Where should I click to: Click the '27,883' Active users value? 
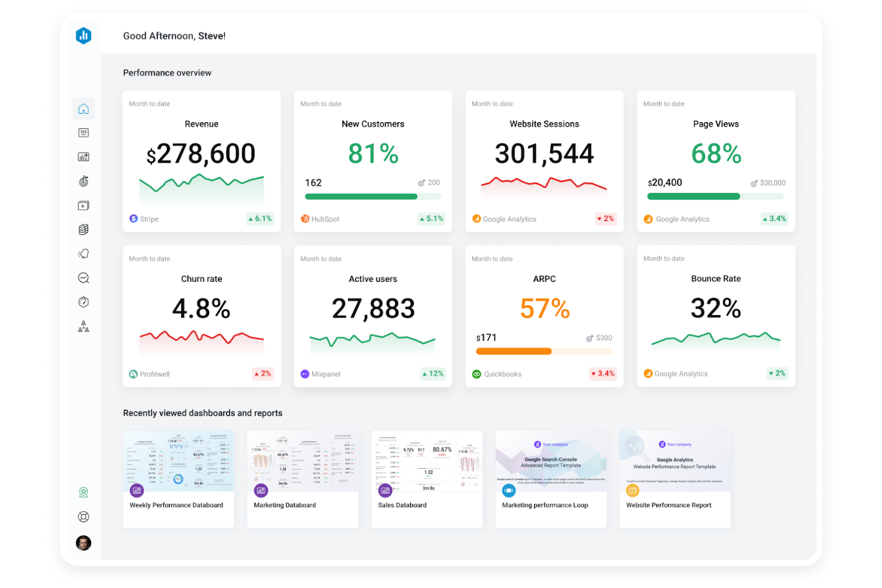tap(373, 309)
